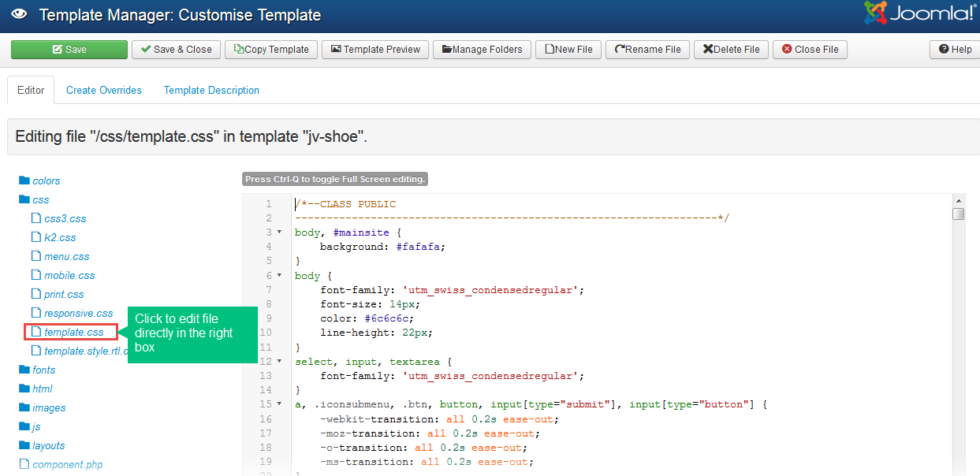Click the select, input, textarea selector line
The height and width of the screenshot is (476, 980).
coord(374,362)
